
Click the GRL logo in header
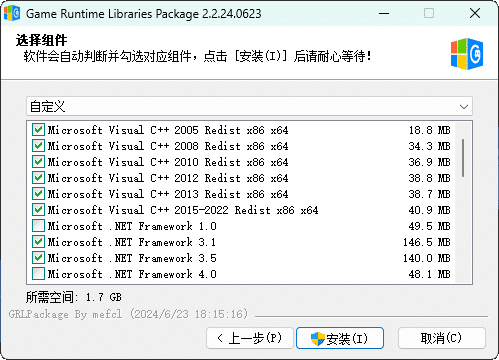coord(467,54)
